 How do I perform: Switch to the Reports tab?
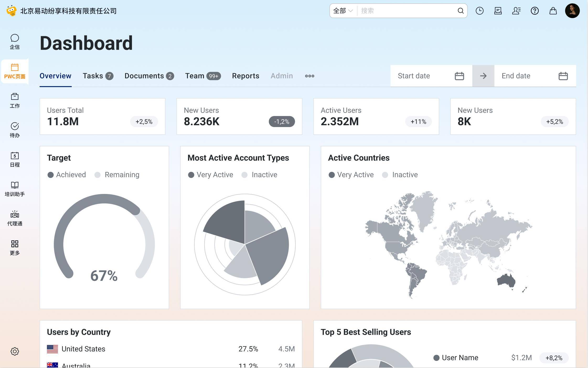pos(245,76)
